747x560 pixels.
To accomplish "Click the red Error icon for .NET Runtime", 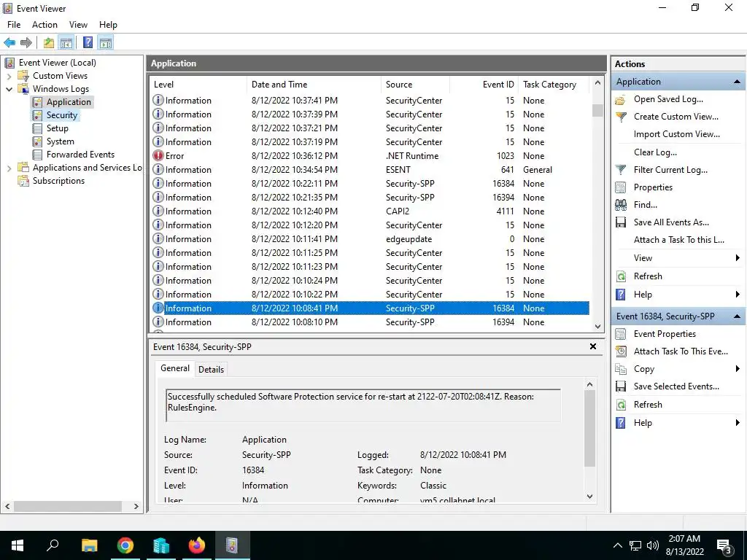I will coord(158,156).
